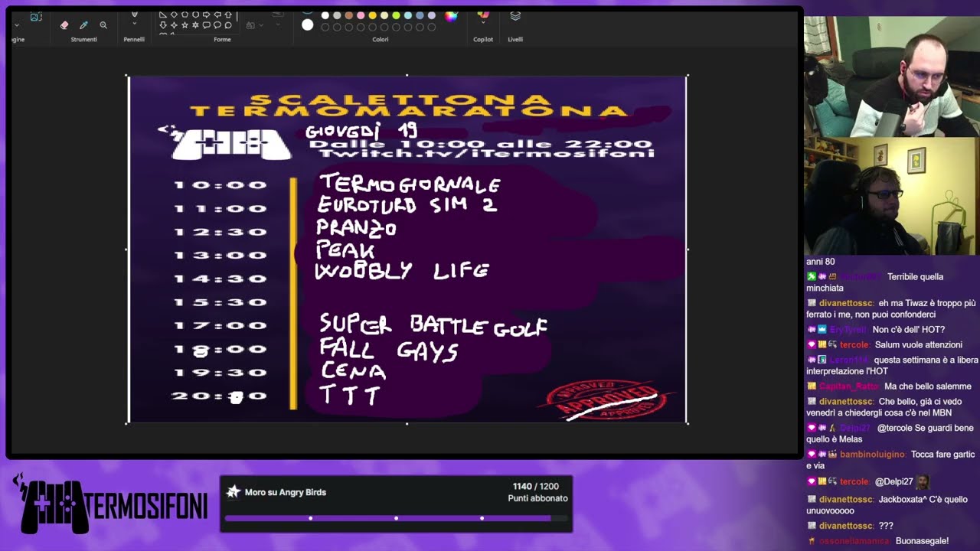Choose the six-point star shape
980x551 pixels.
pos(195,25)
